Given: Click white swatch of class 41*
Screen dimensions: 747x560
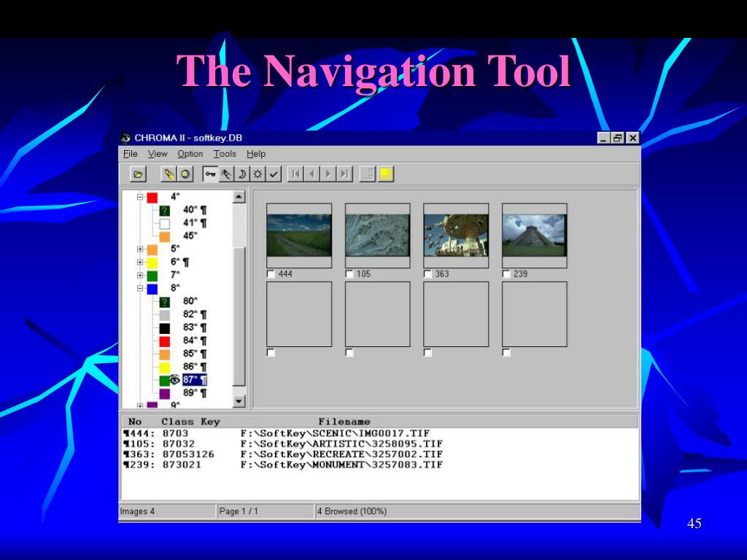Looking at the screenshot, I should pyautogui.click(x=164, y=224).
